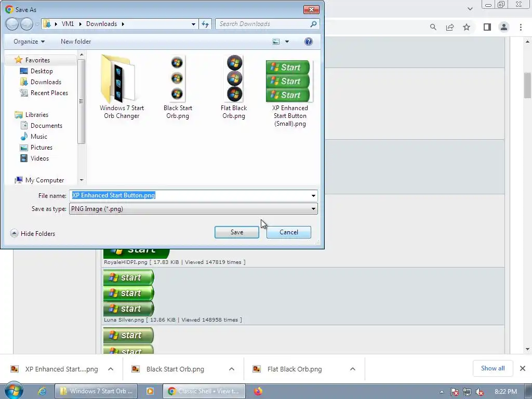Click the Forward navigation arrow in Save As
The height and width of the screenshot is (399, 532).
pyautogui.click(x=26, y=24)
